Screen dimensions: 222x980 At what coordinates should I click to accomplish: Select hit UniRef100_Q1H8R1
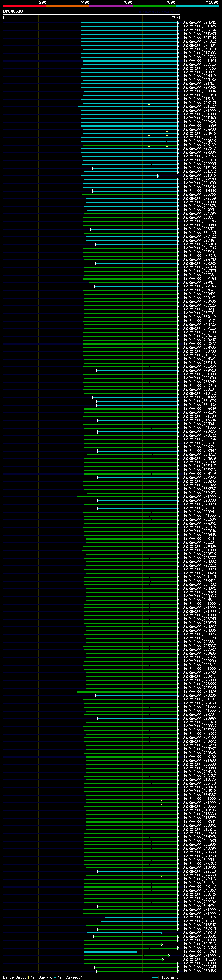coord(199,72)
